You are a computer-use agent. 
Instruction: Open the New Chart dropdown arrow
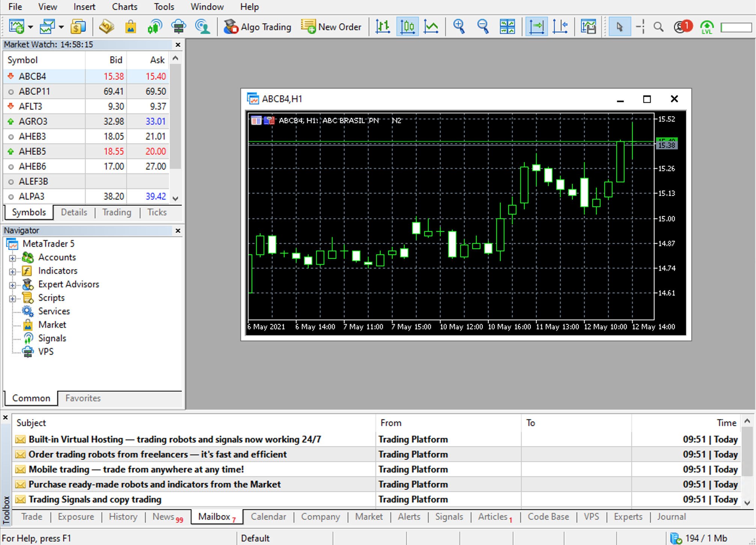[x=30, y=27]
